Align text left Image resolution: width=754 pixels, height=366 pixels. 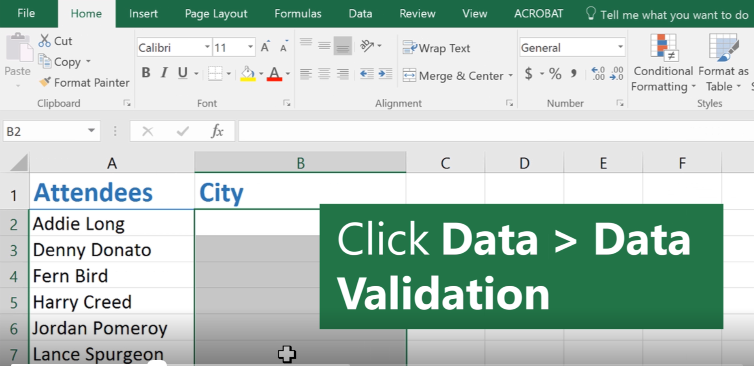coord(306,74)
